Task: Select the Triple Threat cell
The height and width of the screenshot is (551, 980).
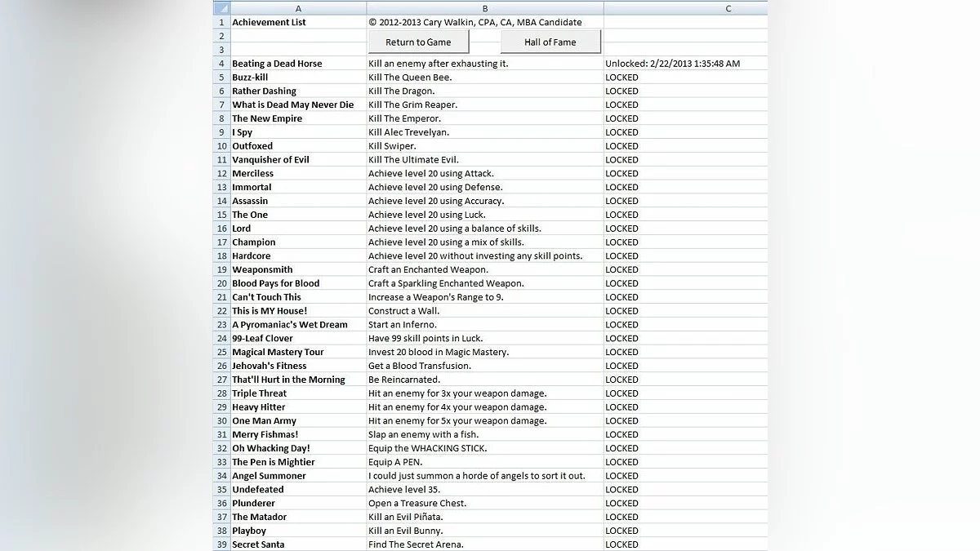Action: (298, 393)
